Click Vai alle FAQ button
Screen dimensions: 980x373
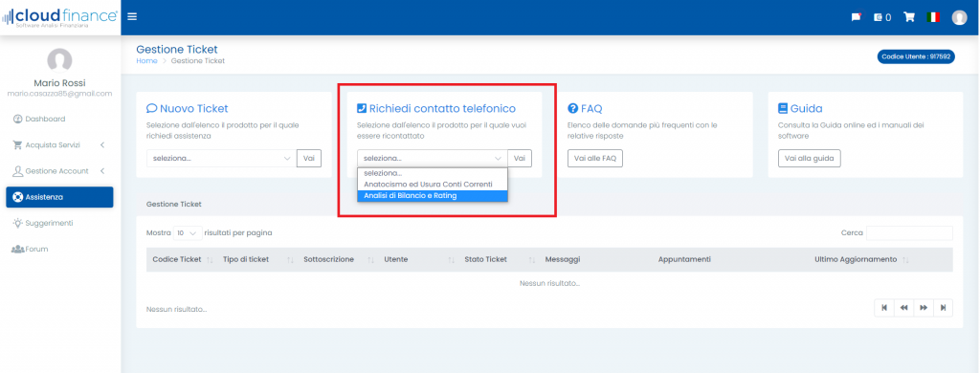[595, 159]
